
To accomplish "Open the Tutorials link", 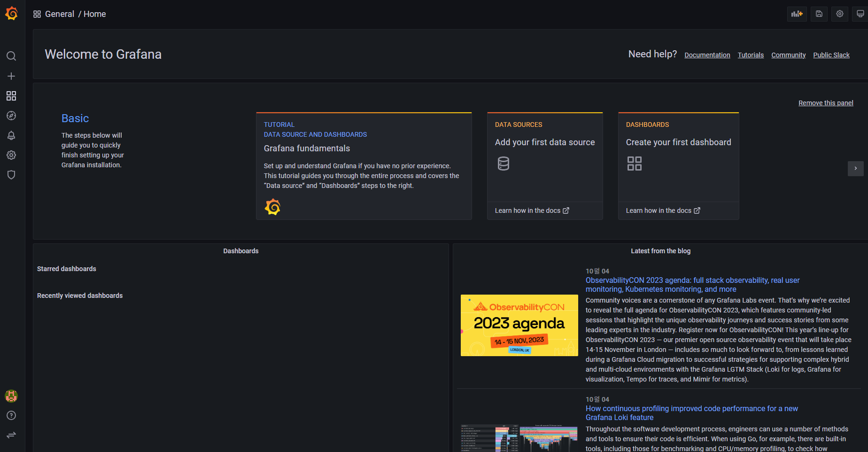I will click(751, 55).
